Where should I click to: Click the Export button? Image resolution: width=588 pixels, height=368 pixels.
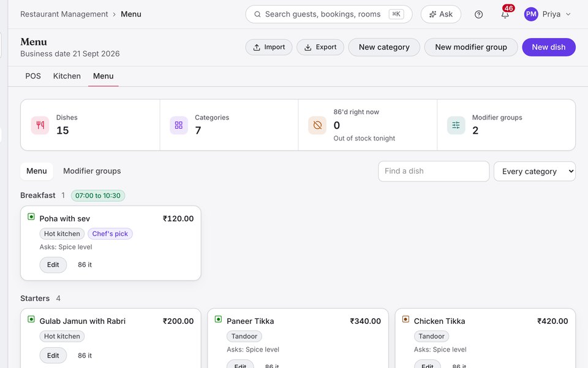pos(320,47)
